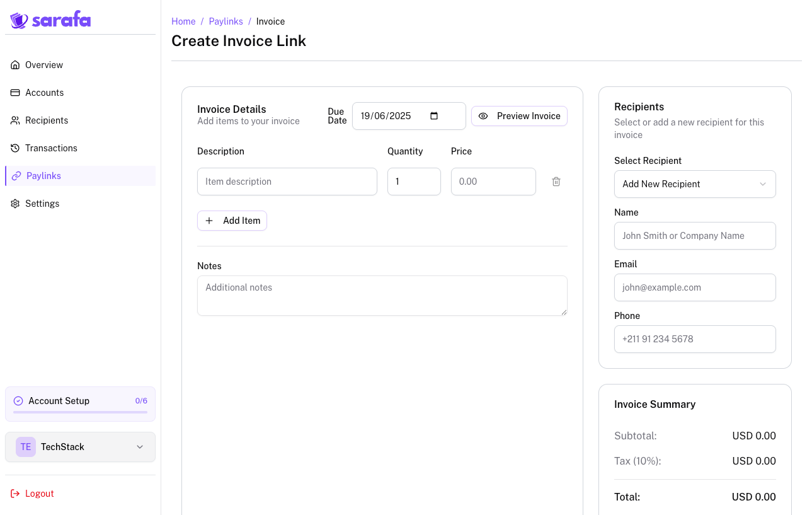Click the Transactions history icon
This screenshot has height=515, width=812.
click(15, 148)
